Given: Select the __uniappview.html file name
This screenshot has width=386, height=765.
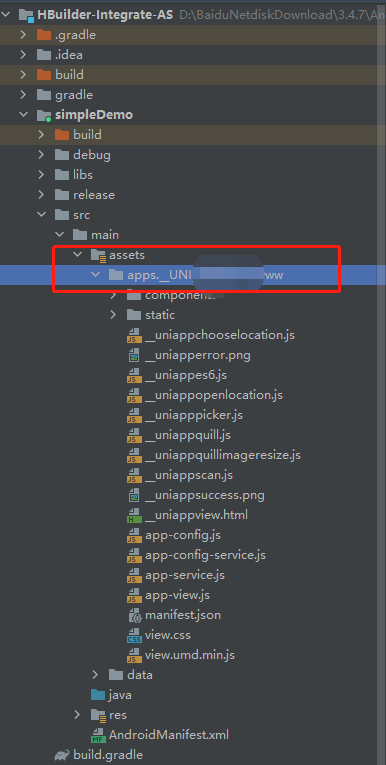Looking at the screenshot, I should click(x=196, y=515).
